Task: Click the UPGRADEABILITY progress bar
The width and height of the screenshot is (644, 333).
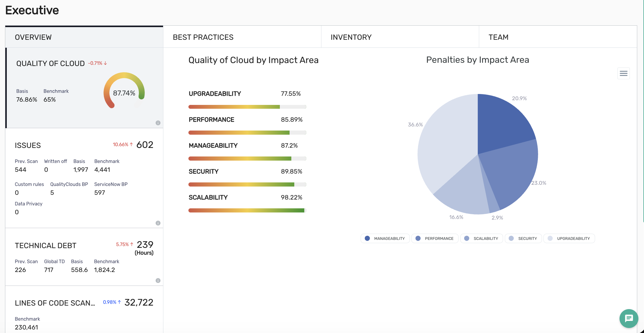Action: pyautogui.click(x=247, y=107)
